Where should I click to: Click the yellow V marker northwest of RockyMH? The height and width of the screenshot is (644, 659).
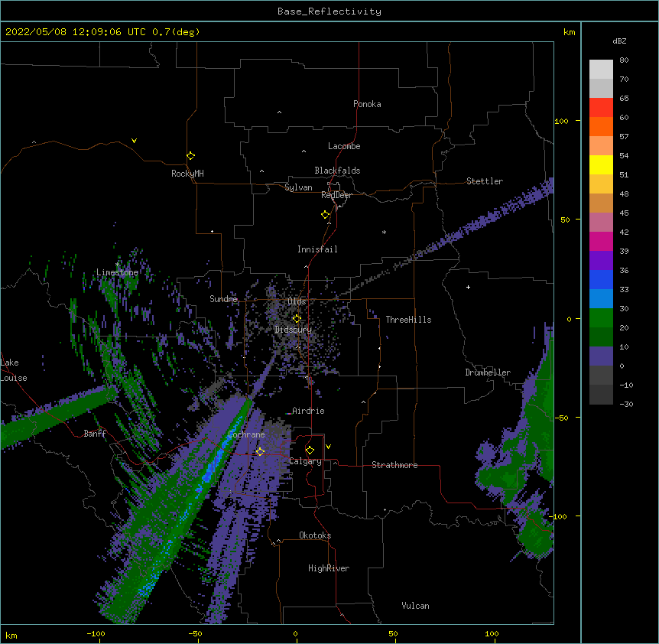coord(134,141)
